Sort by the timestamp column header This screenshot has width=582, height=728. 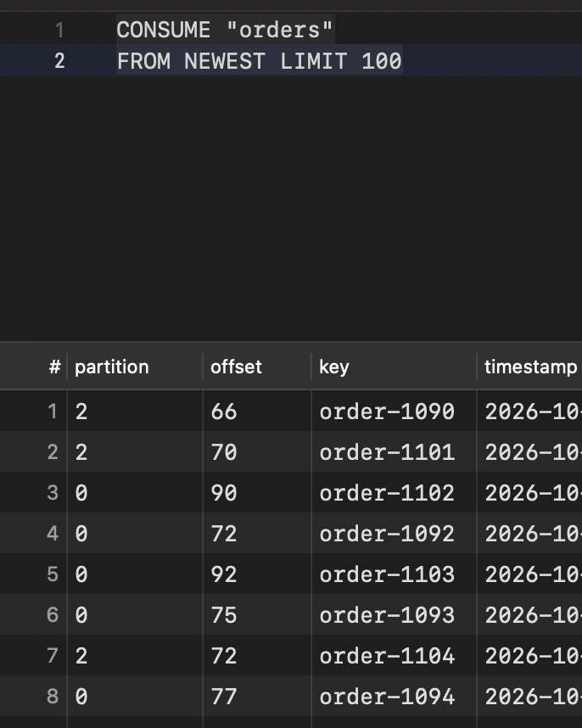pos(530,367)
